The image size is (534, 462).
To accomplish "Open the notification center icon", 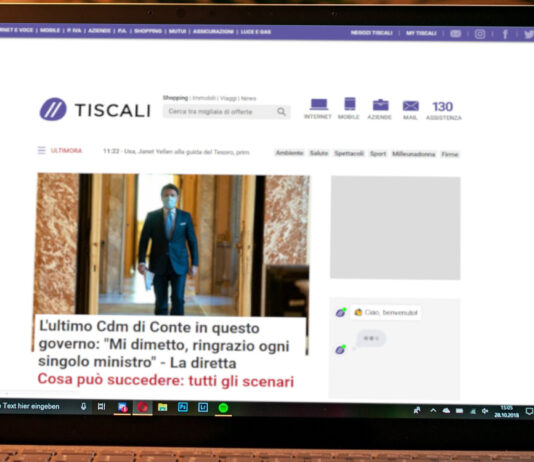I will (529, 412).
